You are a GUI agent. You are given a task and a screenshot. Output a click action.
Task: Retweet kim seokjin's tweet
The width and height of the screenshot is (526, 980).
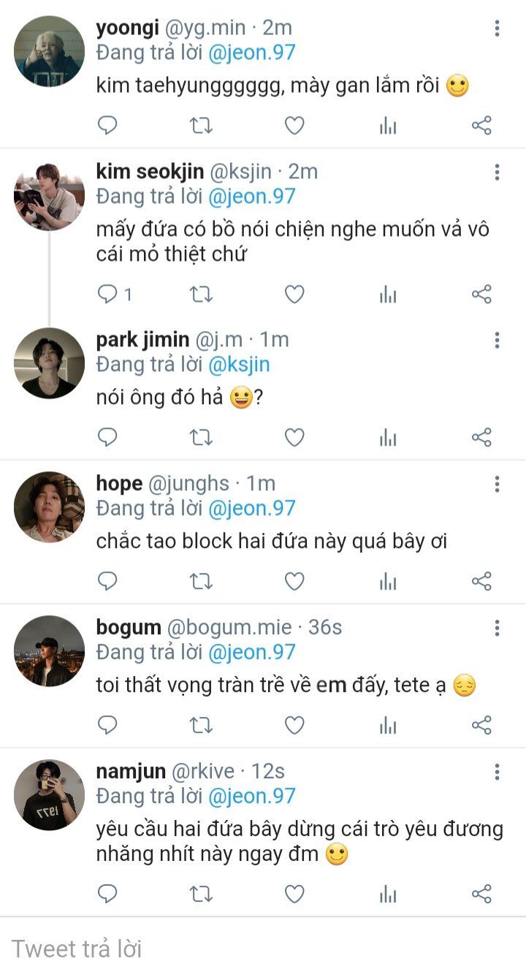[x=201, y=295]
